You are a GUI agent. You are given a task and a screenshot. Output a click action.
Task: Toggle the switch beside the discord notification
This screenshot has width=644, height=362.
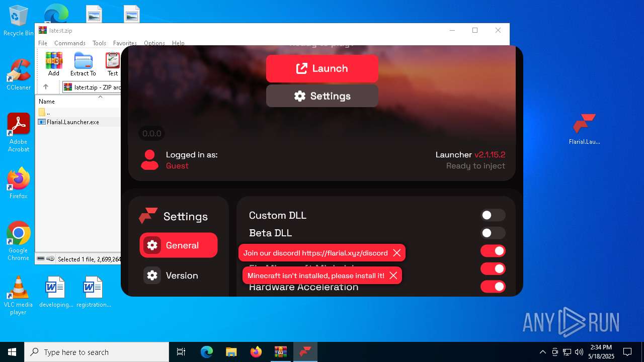493,250
